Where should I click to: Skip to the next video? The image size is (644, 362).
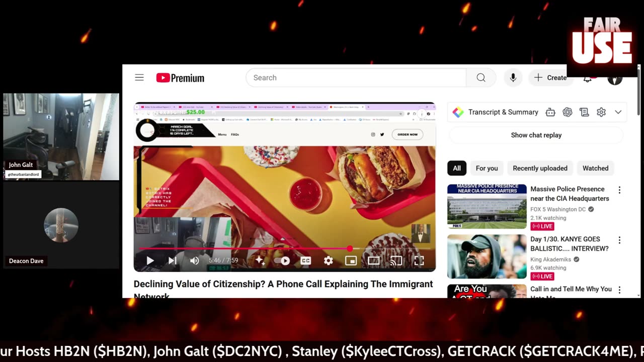(173, 260)
